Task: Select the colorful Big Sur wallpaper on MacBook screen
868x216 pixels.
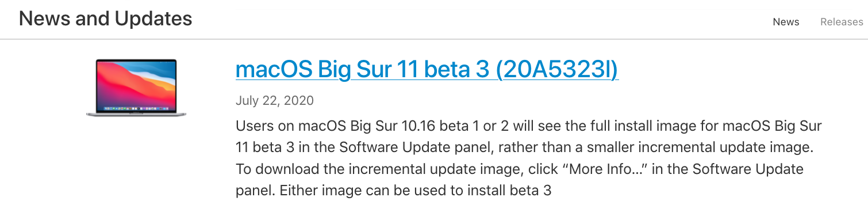Action: pos(136,85)
